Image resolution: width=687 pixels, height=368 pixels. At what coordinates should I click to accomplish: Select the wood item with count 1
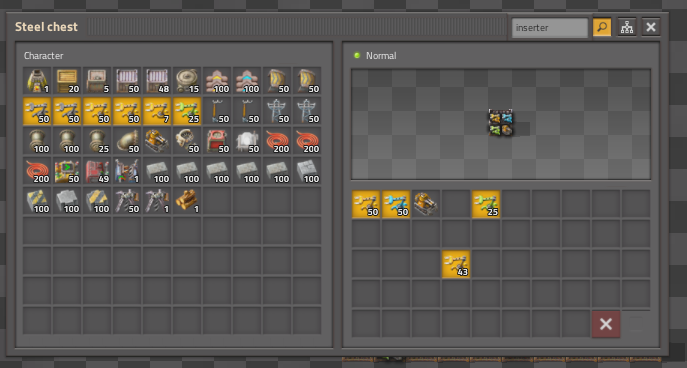[x=187, y=201]
